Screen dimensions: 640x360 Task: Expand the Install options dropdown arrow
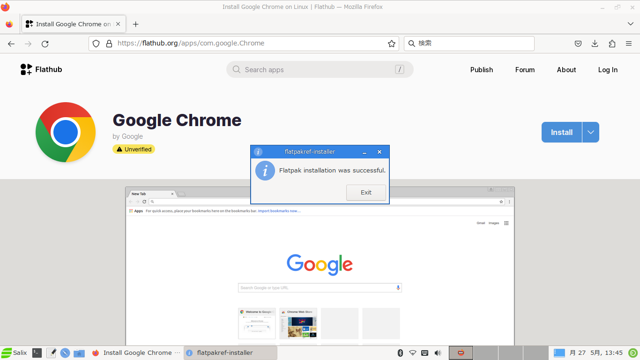coord(591,132)
